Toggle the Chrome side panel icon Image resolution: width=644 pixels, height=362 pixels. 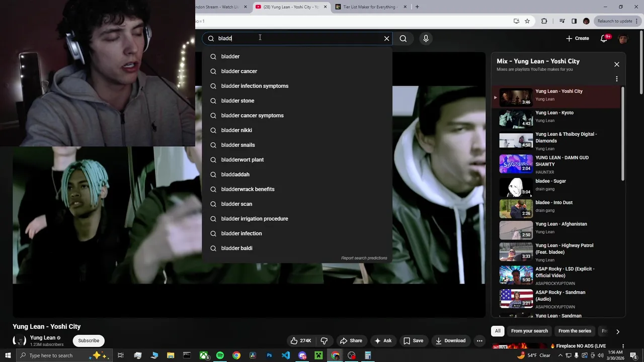coord(574,21)
